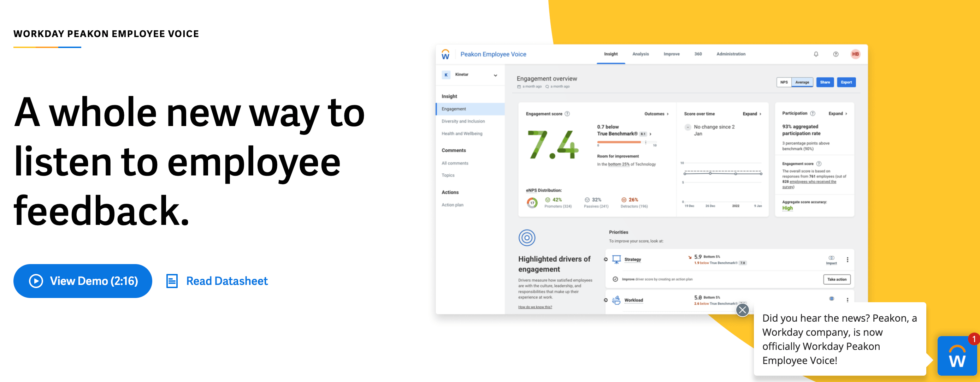Image resolution: width=980 pixels, height=382 pixels.
Task: Switch to the Insight tab
Action: [x=610, y=54]
